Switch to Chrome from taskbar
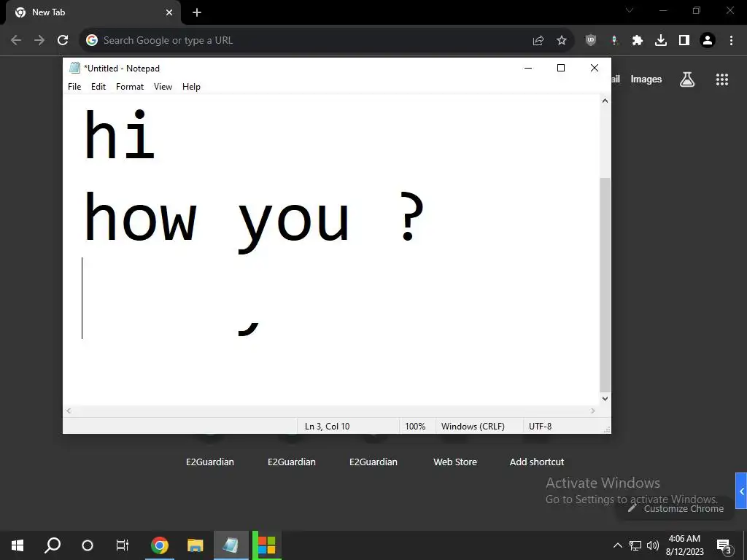The height and width of the screenshot is (560, 747). [160, 545]
